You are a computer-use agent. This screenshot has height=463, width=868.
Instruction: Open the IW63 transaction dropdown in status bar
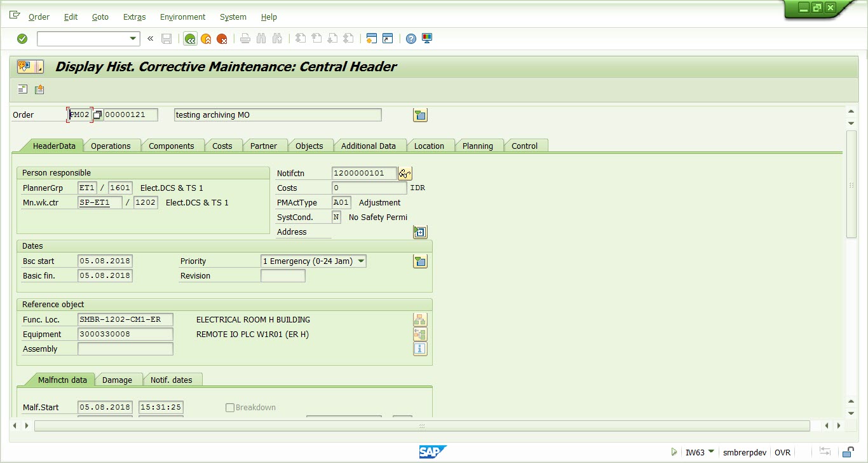coord(711,452)
